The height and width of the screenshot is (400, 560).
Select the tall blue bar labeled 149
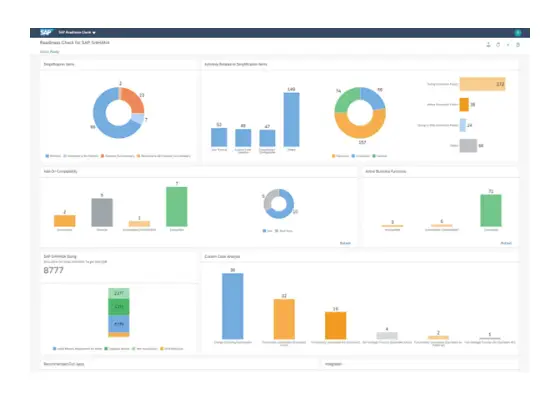[291, 120]
